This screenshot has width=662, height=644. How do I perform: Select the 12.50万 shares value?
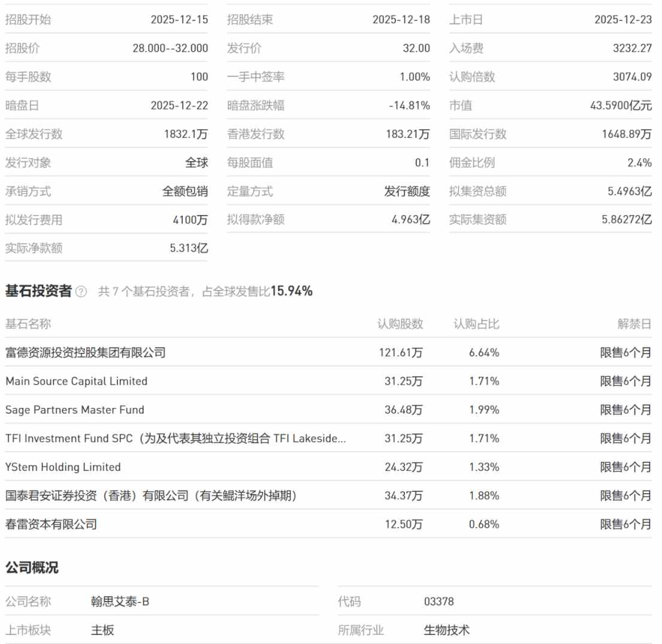[404, 524]
